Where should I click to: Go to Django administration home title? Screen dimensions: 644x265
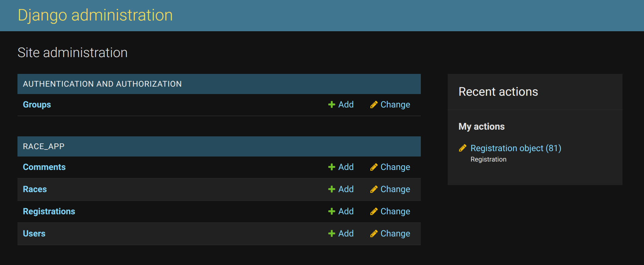(x=95, y=15)
